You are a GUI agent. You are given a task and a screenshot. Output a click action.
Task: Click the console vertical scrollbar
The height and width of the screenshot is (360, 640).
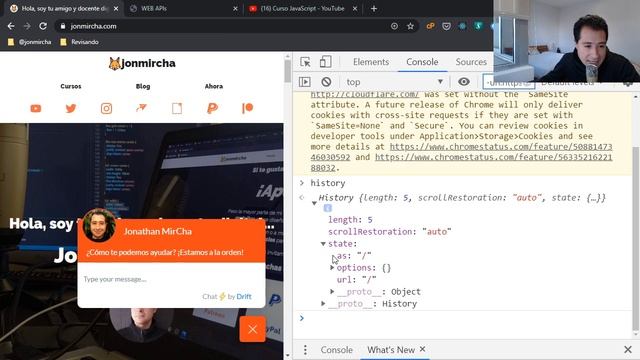click(635, 239)
